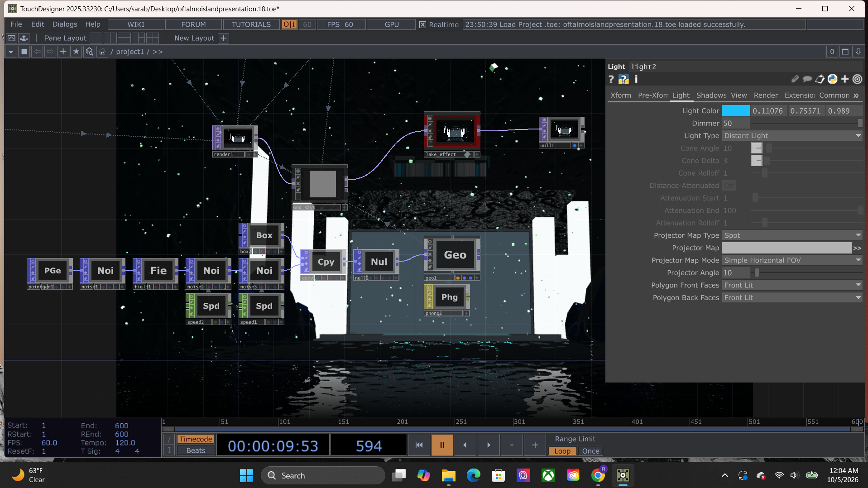868x488 pixels.
Task: Open the operator help question mark icon
Action: click(x=611, y=79)
